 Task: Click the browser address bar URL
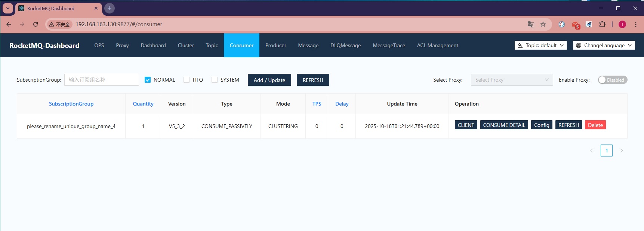(119, 24)
